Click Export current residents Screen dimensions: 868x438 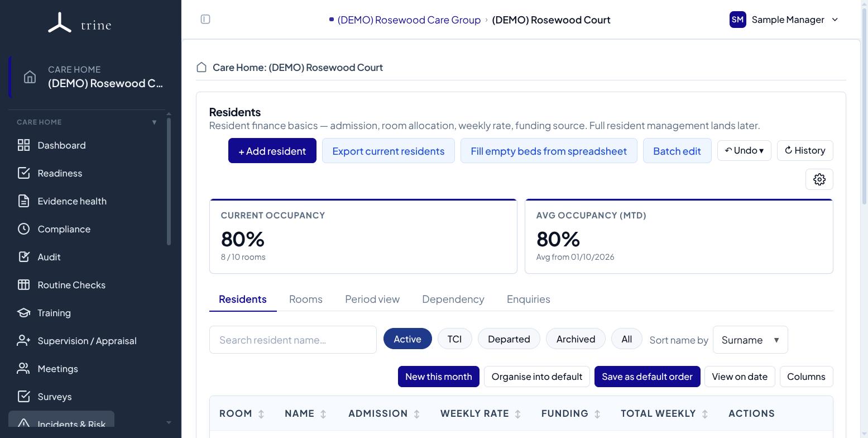pyautogui.click(x=389, y=151)
